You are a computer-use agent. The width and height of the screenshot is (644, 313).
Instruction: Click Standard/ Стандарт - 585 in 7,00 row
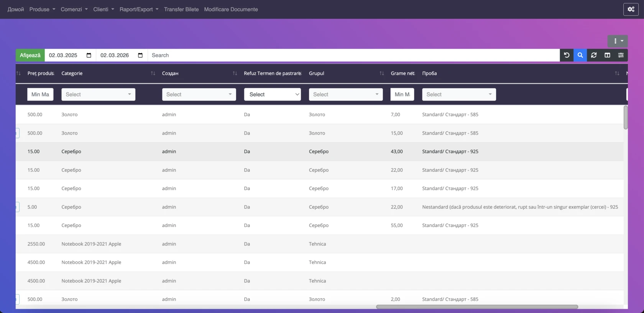pyautogui.click(x=450, y=115)
